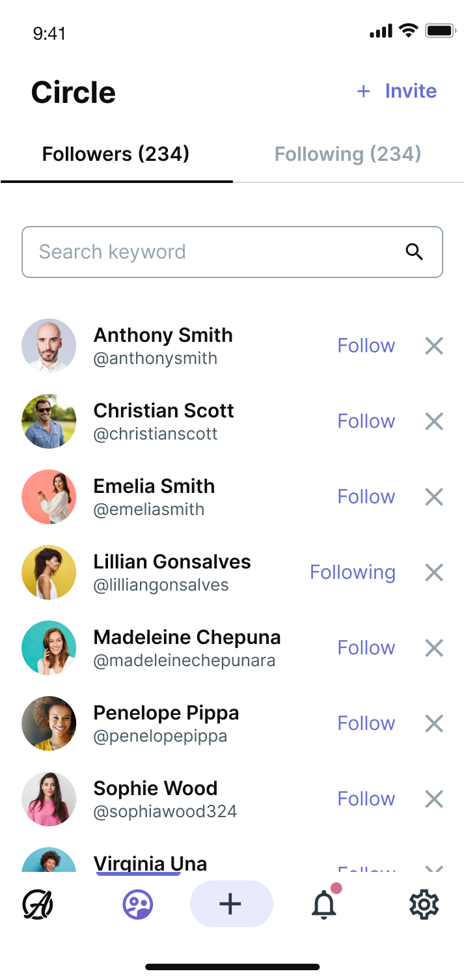Dismiss Emelia Smith using the X
This screenshot has width=464, height=980.
coord(434,497)
